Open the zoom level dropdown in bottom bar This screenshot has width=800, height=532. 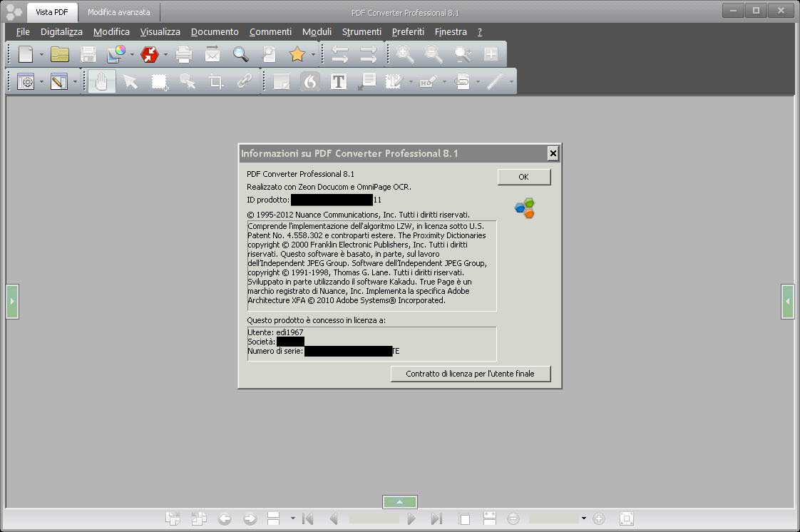tap(584, 518)
